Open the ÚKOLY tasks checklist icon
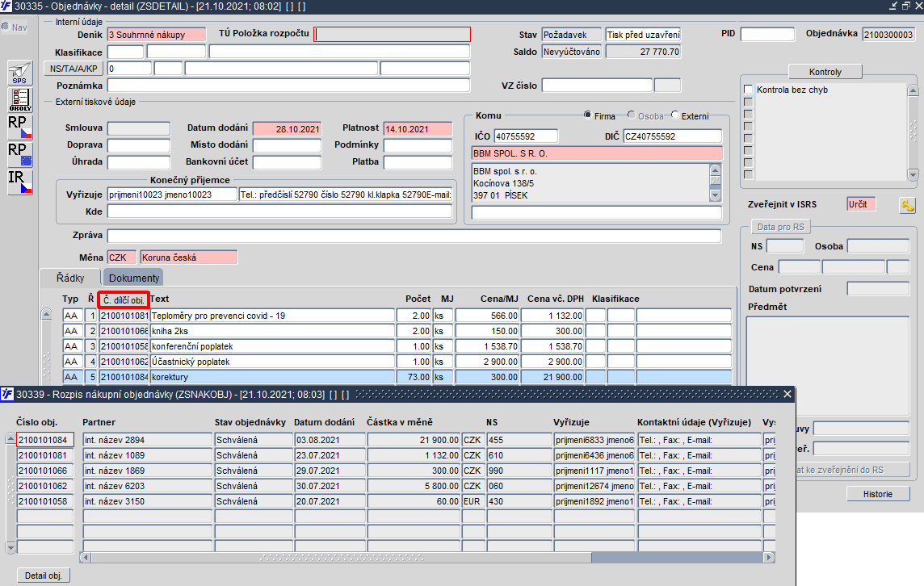The width and height of the screenshot is (924, 586). click(x=19, y=99)
